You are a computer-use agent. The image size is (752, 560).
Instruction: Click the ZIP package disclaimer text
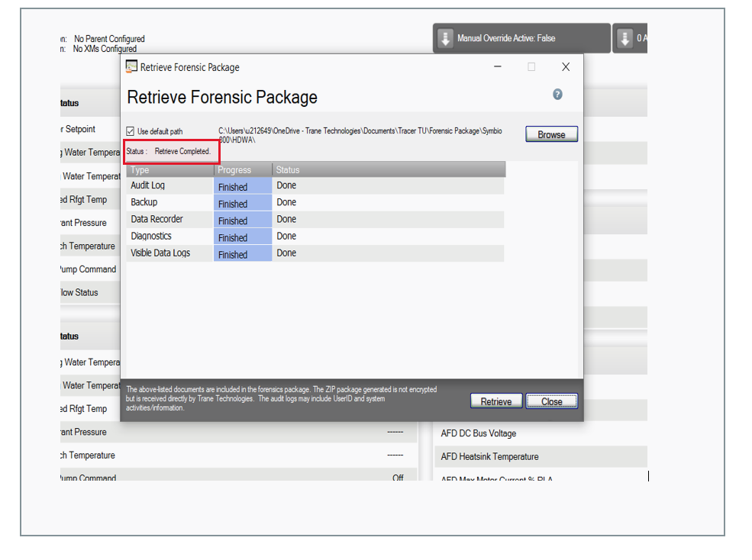[281, 398]
